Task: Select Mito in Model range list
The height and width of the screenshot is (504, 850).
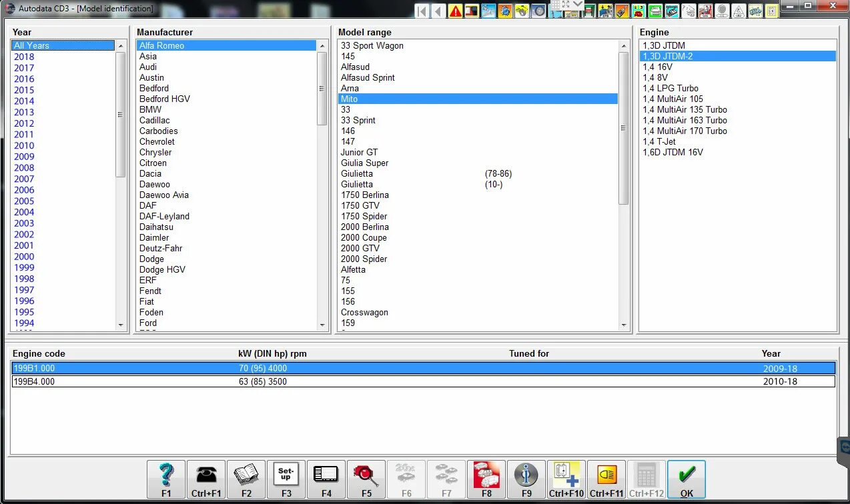Action: click(478, 99)
